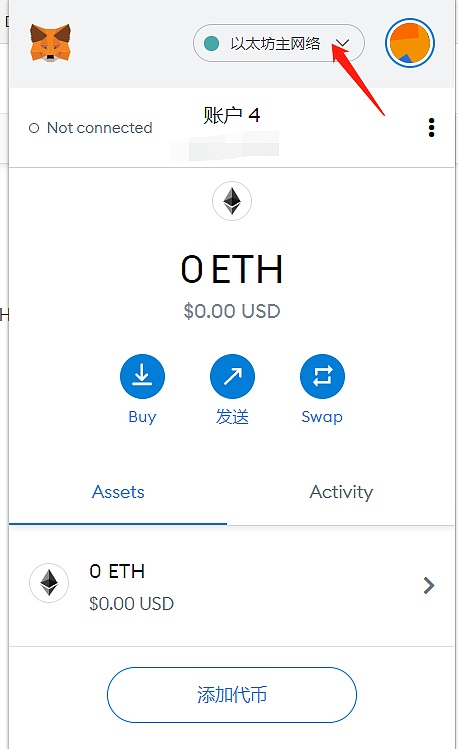
Task: Click the chevron arrow in network selector
Action: pyautogui.click(x=342, y=43)
